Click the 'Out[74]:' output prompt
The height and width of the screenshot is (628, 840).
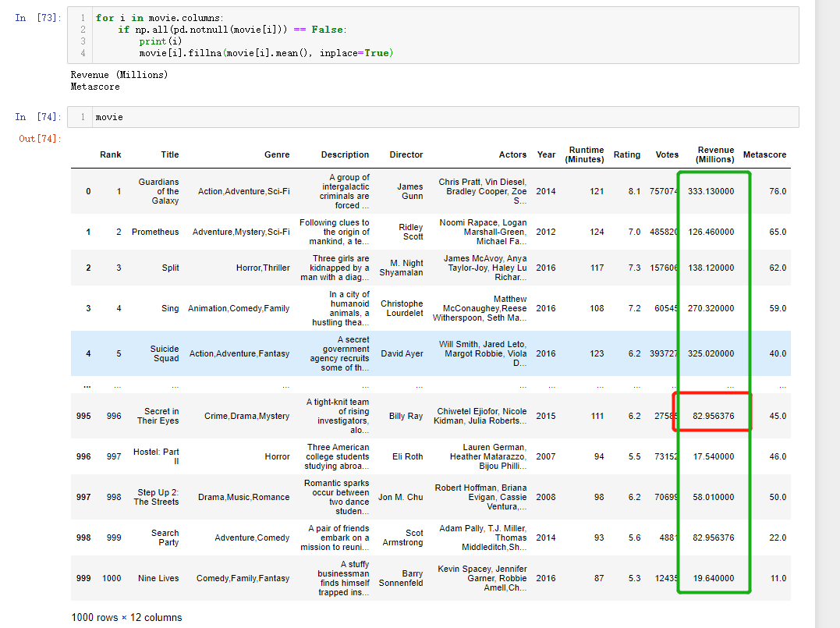click(41, 139)
